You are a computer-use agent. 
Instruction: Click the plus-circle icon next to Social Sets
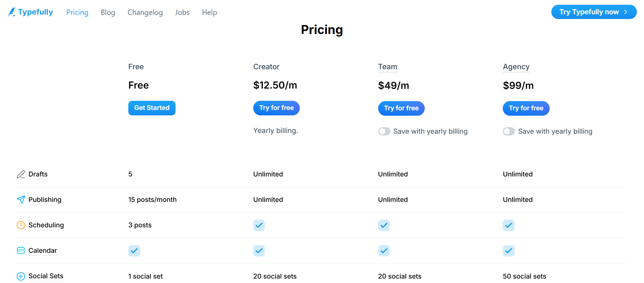click(x=21, y=276)
